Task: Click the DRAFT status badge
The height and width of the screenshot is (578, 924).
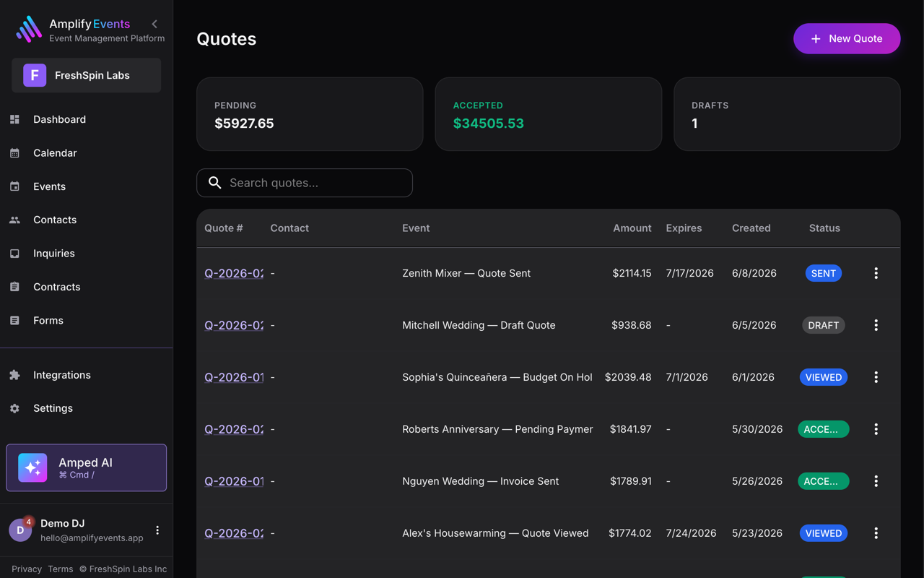Action: (x=824, y=325)
